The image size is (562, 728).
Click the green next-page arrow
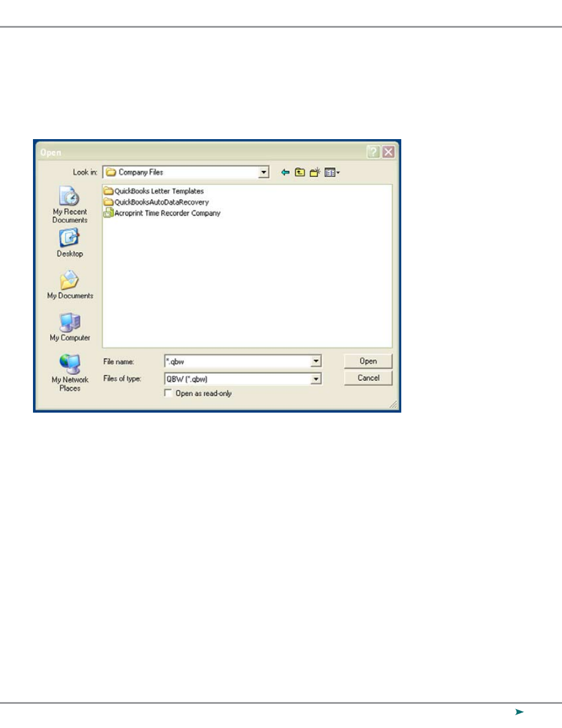point(519,712)
